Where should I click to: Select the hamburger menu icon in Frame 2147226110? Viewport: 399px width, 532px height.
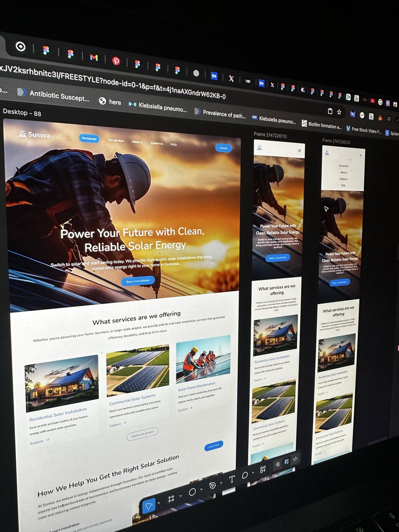(x=300, y=151)
